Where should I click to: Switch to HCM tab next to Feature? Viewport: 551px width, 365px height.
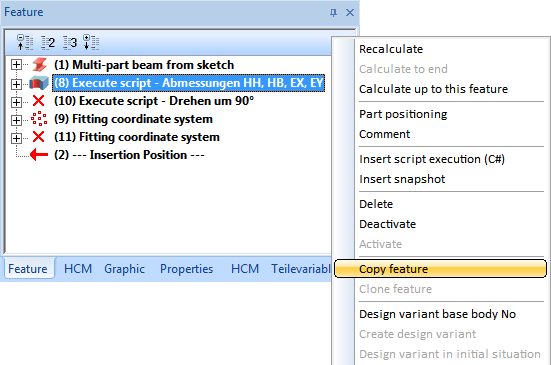(78, 269)
